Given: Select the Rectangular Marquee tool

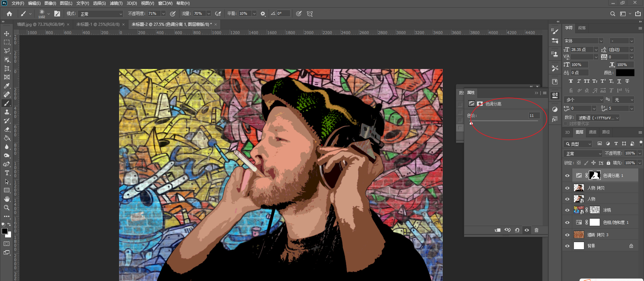Looking at the screenshot, I should (7, 42).
